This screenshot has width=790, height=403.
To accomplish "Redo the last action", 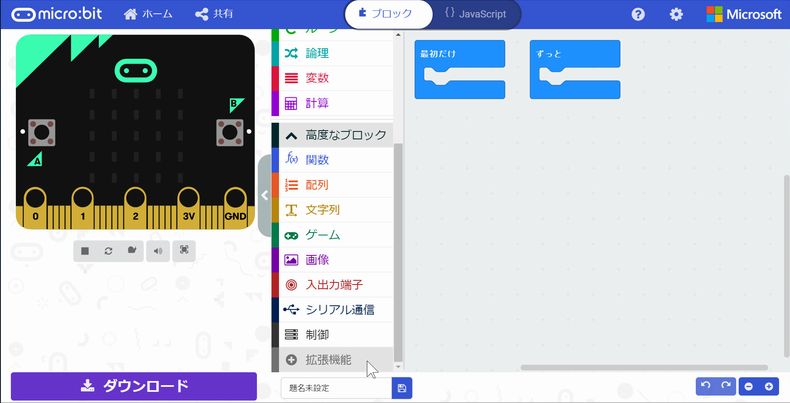I will coord(726,386).
